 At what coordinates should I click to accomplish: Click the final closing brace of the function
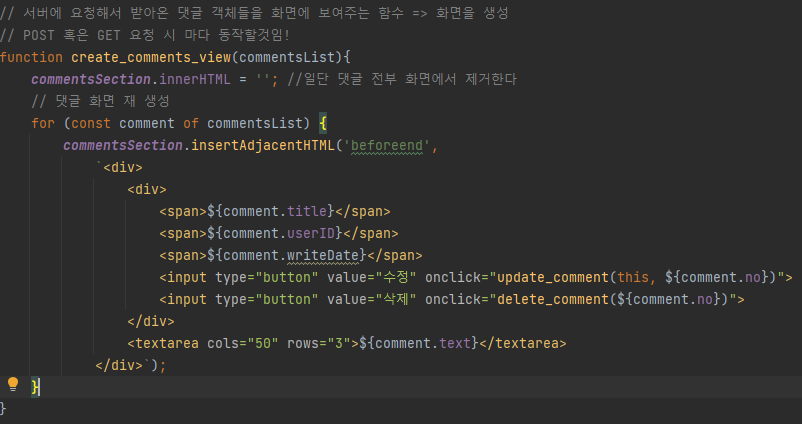tap(3, 409)
